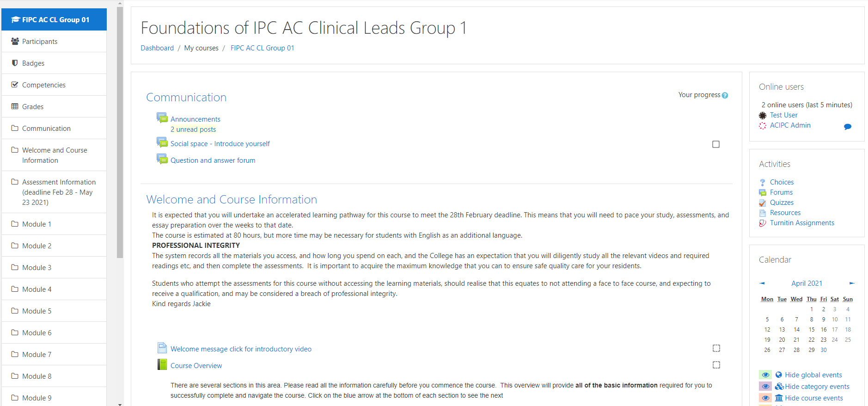Toggle the Hide global events eye icon
Screen dimensions: 868x406
[765, 375]
